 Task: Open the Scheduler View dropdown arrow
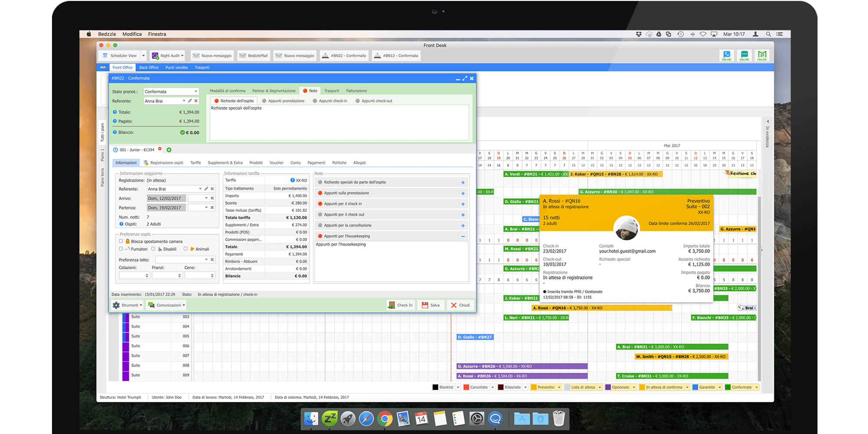[x=144, y=56]
